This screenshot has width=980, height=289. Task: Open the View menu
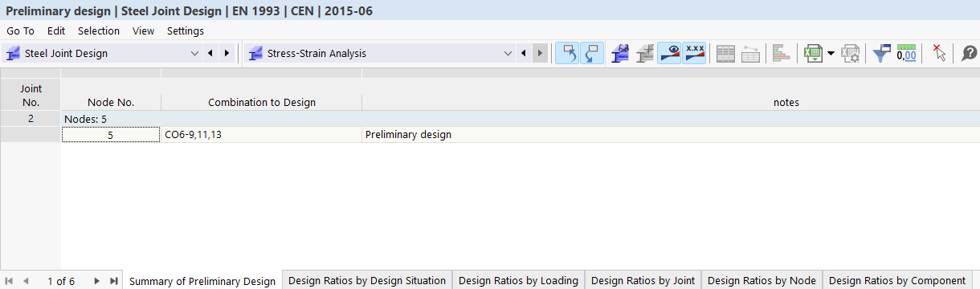pos(143,31)
